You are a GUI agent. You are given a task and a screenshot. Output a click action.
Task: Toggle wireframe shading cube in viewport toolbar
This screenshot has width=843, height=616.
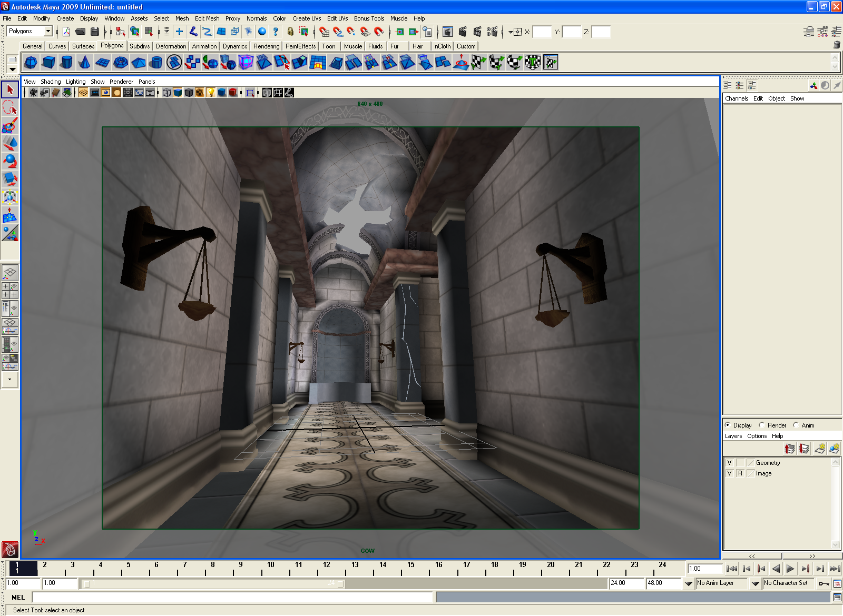coord(166,93)
